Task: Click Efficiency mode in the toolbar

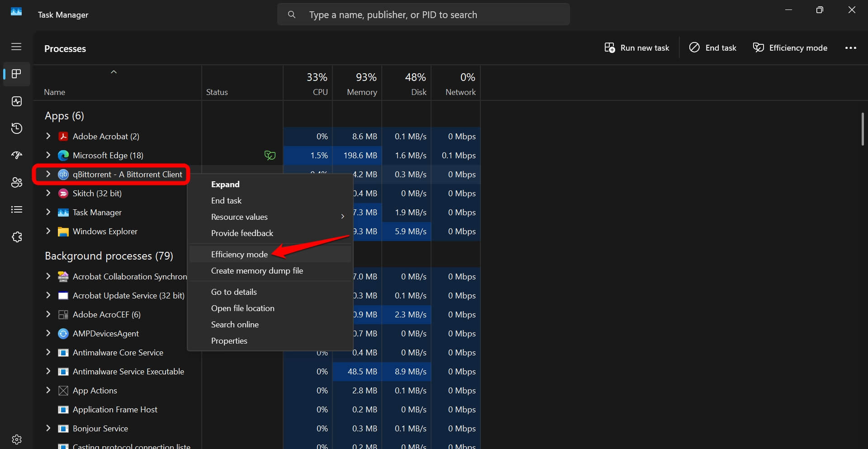Action: point(790,48)
